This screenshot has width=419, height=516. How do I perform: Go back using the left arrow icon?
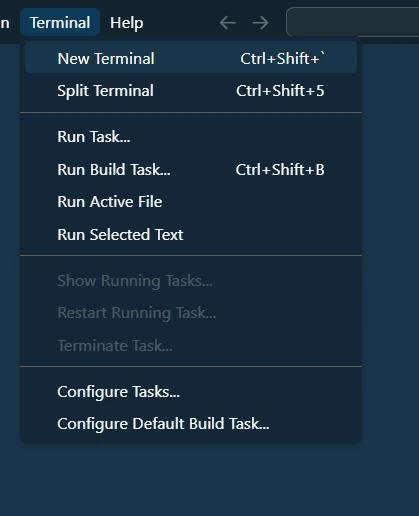tap(228, 23)
